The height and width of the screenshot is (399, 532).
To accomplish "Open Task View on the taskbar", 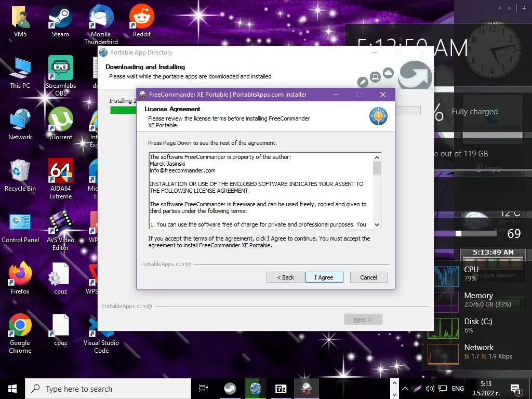I will [x=204, y=389].
